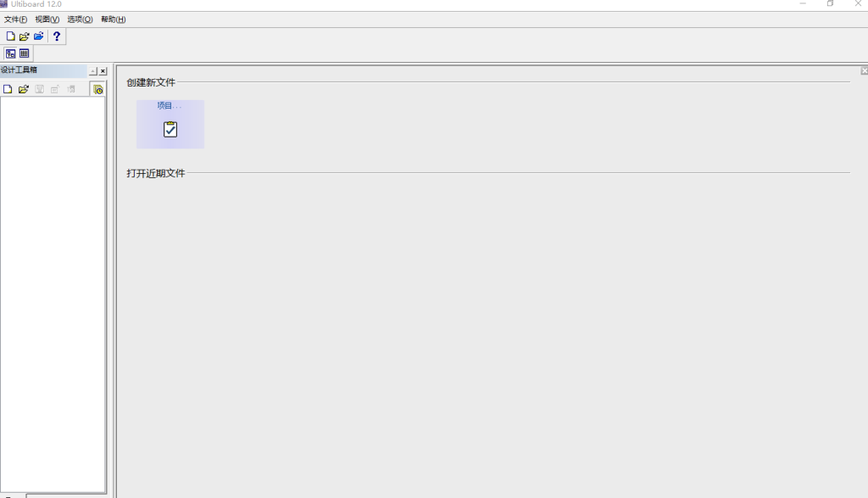Screen dimensions: 868x498
Task: Click the blue Open samples folder icon
Action: click(38, 36)
